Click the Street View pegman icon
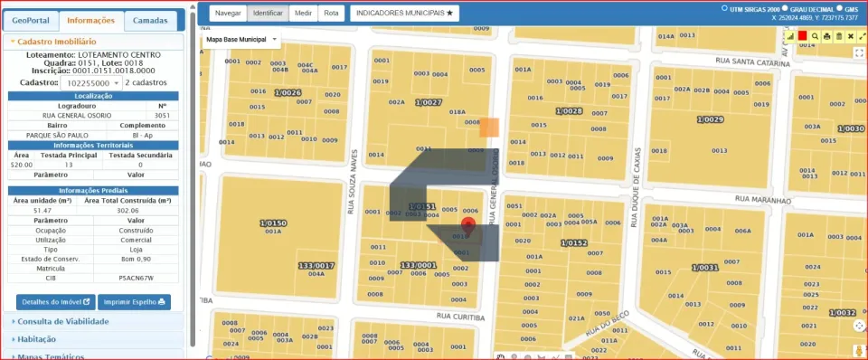The image size is (868, 360). (x=859, y=351)
